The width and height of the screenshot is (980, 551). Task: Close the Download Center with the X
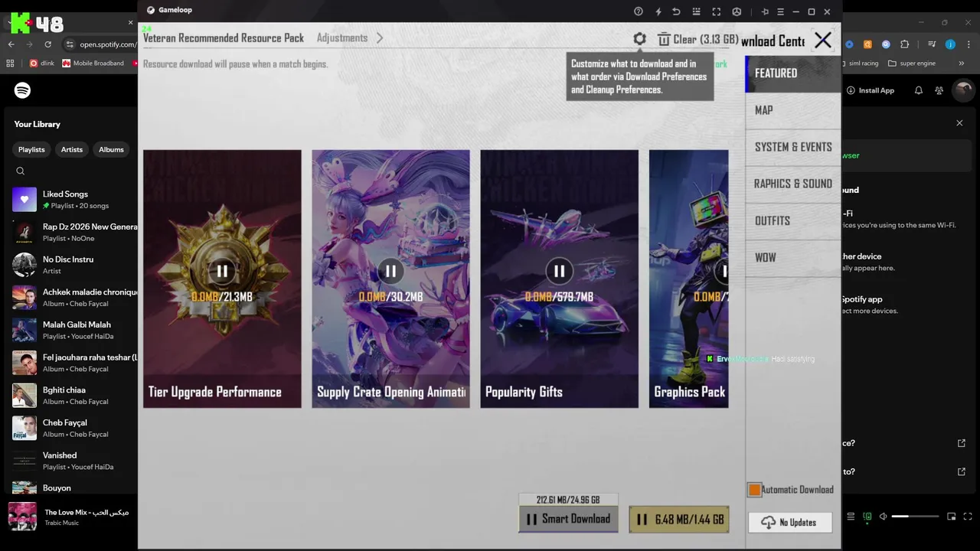[x=822, y=41]
